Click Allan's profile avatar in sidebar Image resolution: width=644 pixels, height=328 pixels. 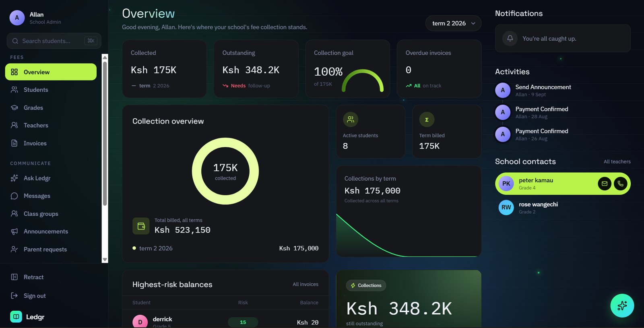click(17, 18)
